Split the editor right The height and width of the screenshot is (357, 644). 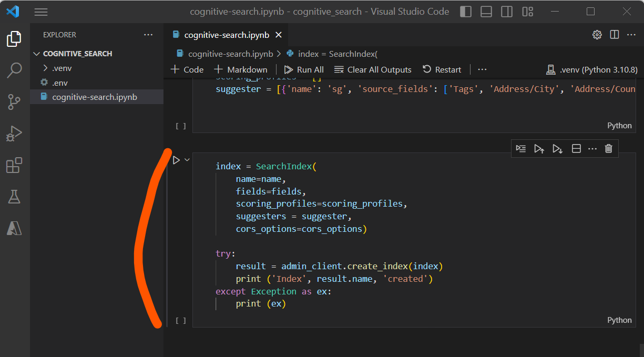tap(614, 35)
